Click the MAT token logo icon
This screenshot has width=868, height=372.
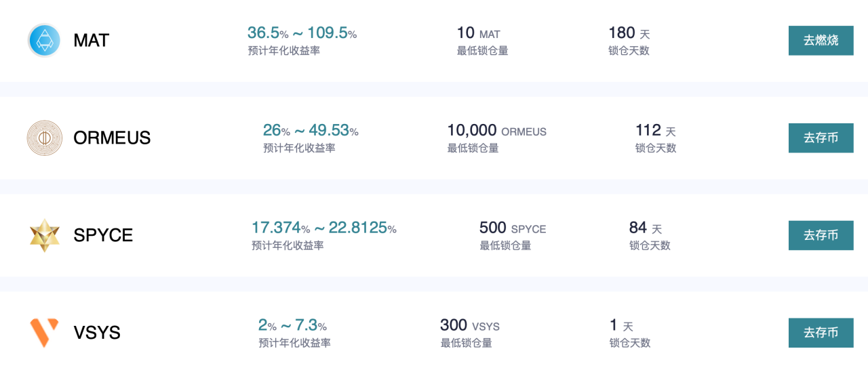pyautogui.click(x=44, y=40)
